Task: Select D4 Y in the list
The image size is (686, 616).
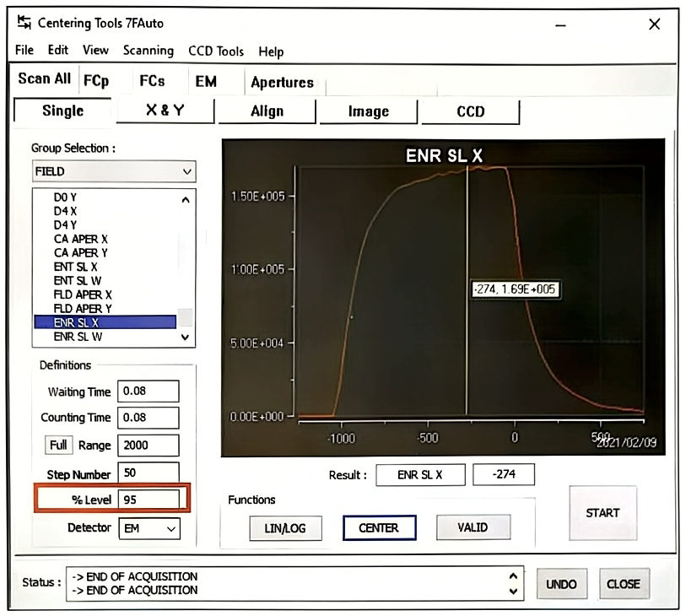Action: click(65, 225)
